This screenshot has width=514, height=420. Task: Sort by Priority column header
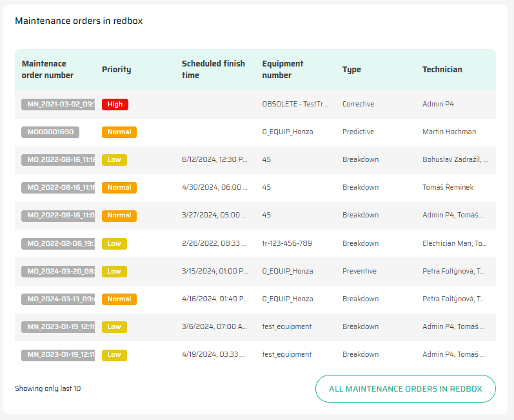tap(116, 70)
